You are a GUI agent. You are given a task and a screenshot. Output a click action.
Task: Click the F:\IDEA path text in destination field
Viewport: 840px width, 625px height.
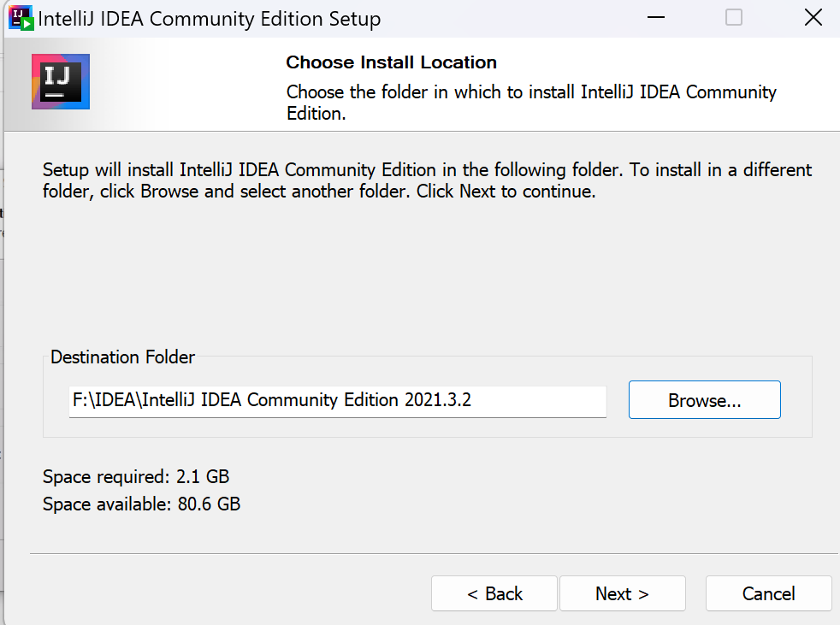[272, 400]
